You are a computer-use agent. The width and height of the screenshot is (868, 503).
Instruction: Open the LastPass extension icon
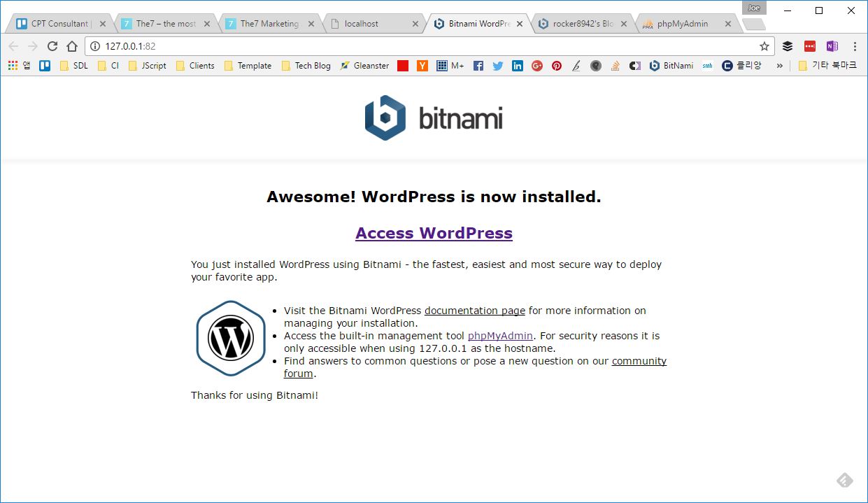810,46
